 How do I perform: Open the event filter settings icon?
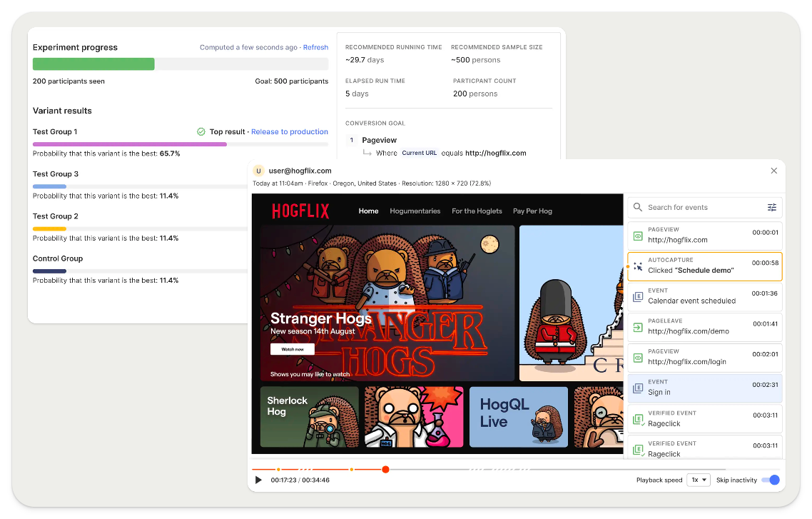(x=771, y=208)
